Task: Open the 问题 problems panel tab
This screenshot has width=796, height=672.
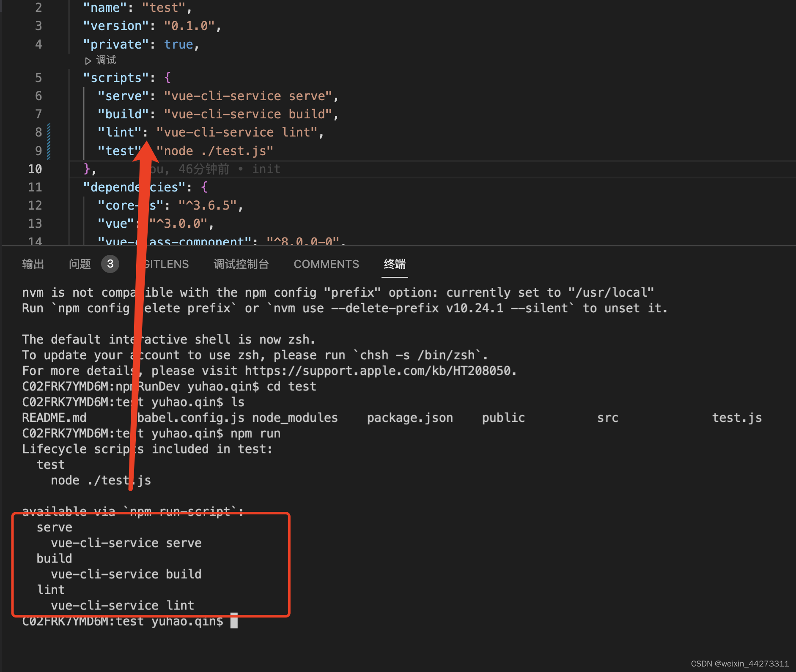Action: click(x=80, y=264)
